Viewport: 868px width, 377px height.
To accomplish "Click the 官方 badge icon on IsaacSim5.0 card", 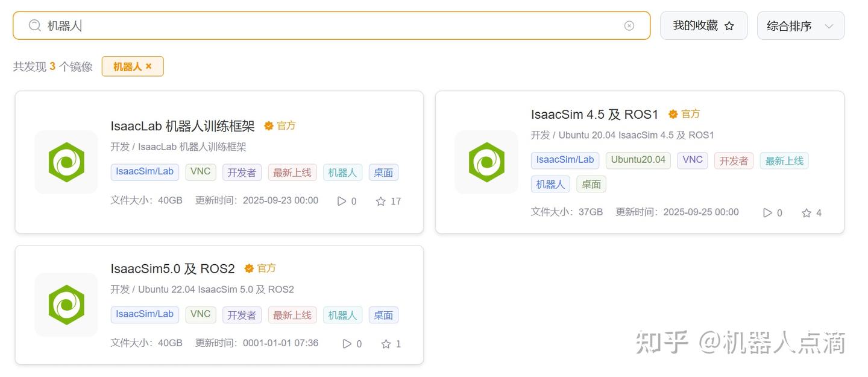I will point(249,268).
